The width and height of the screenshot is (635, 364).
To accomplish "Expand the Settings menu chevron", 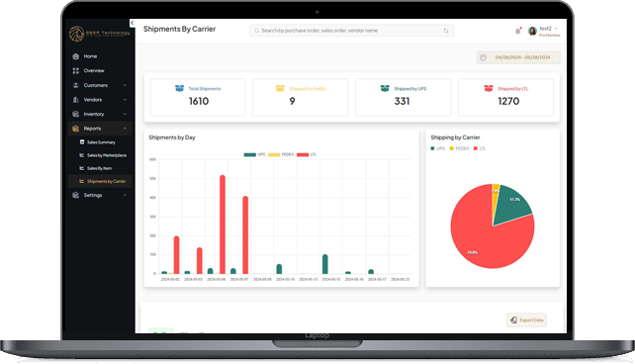I will click(x=125, y=195).
